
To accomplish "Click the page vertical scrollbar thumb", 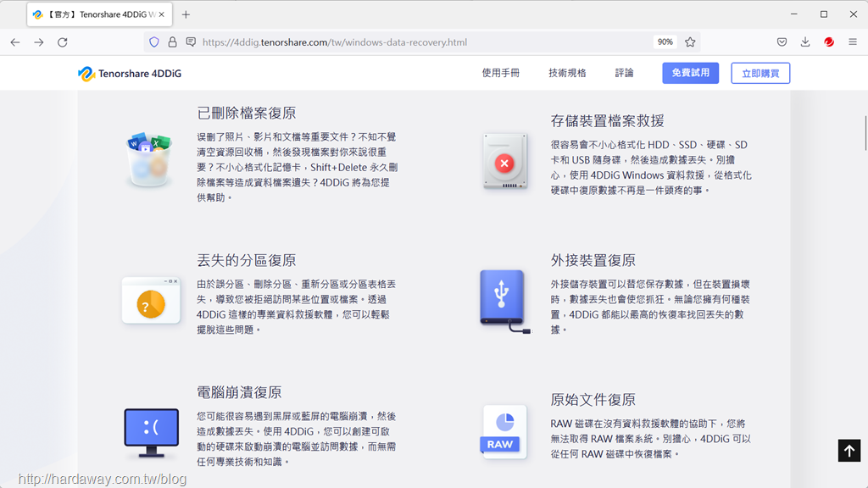I will point(865,133).
